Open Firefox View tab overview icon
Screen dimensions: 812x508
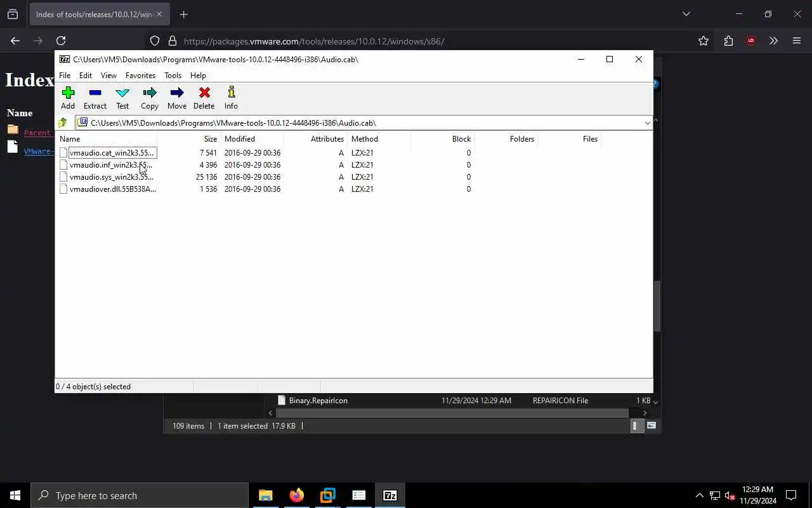pyautogui.click(x=13, y=14)
